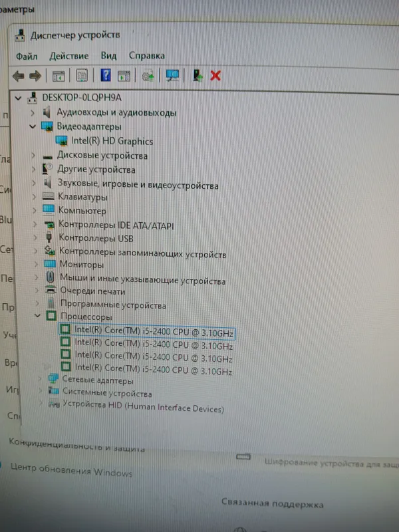Click the Device Manager title bar icon

[x=21, y=35]
